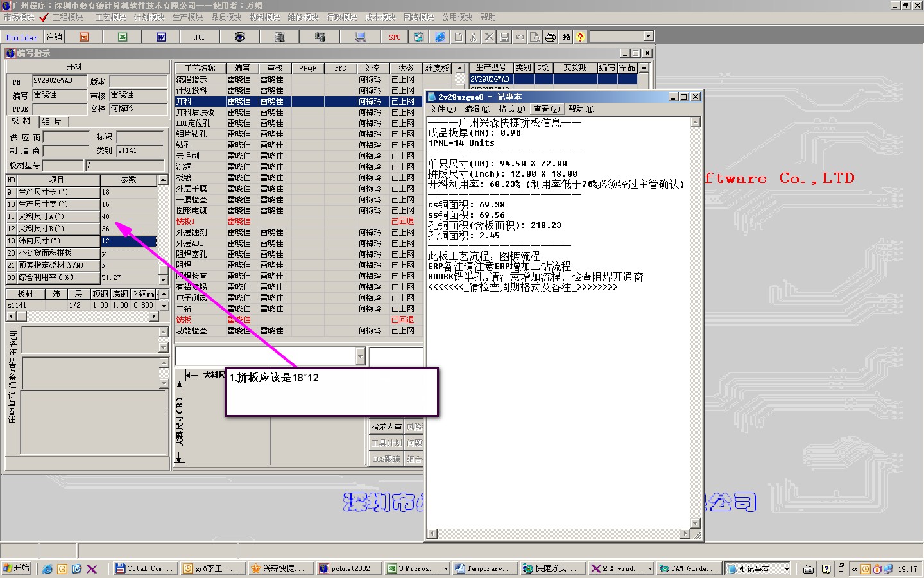Open the 工艺模块 menu

click(110, 17)
